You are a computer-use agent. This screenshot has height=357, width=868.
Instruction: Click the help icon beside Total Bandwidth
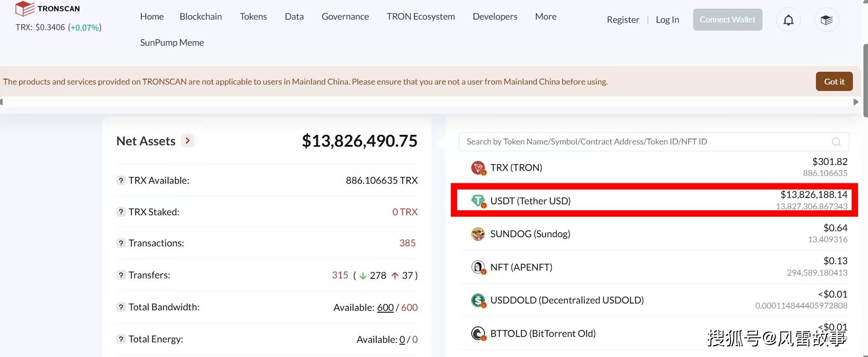coord(121,307)
